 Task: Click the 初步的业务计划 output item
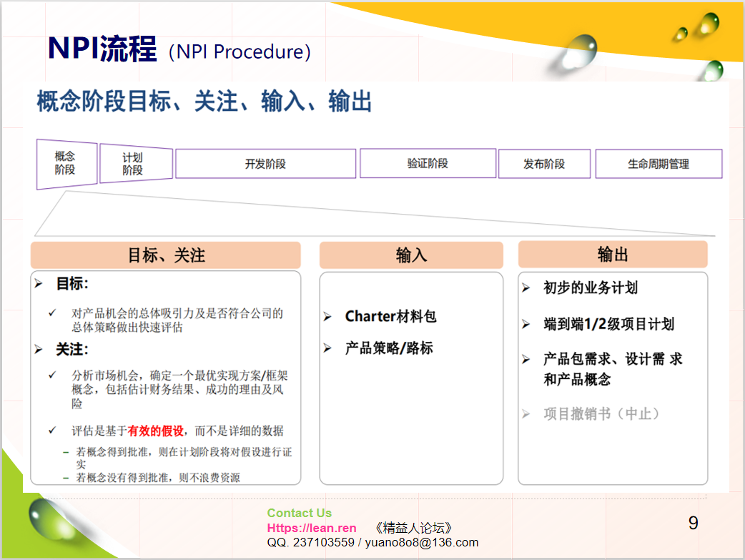click(591, 288)
